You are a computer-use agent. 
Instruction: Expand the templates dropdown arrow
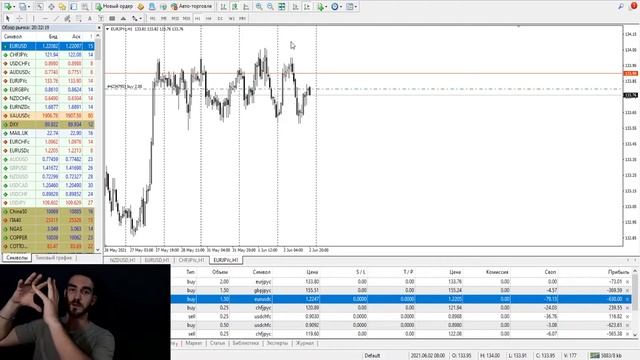[x=356, y=7]
